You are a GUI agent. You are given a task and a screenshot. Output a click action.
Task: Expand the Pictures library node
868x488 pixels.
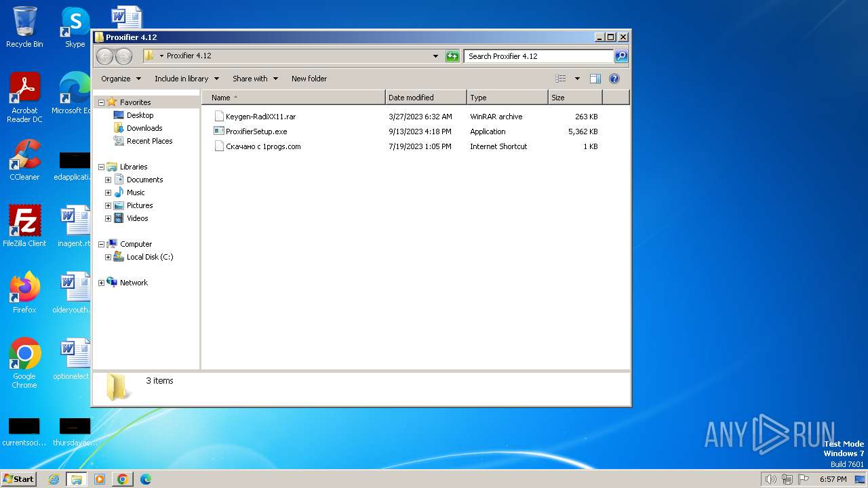click(x=108, y=205)
